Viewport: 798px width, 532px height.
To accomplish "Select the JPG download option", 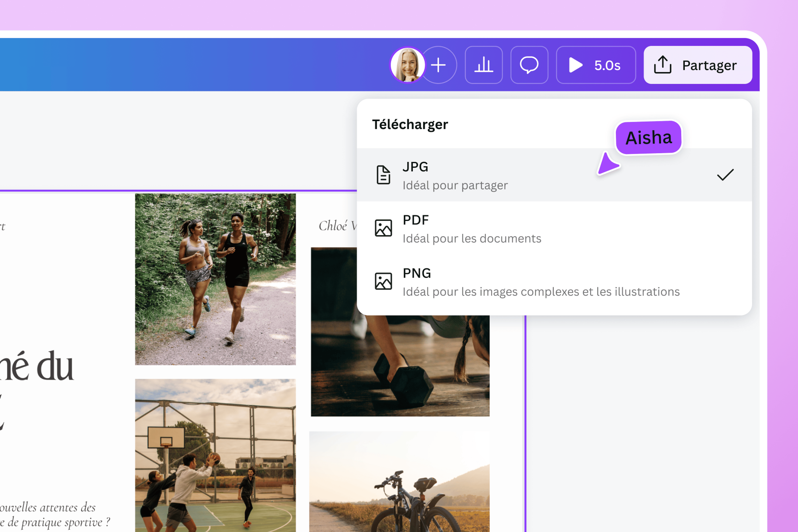I will point(554,175).
